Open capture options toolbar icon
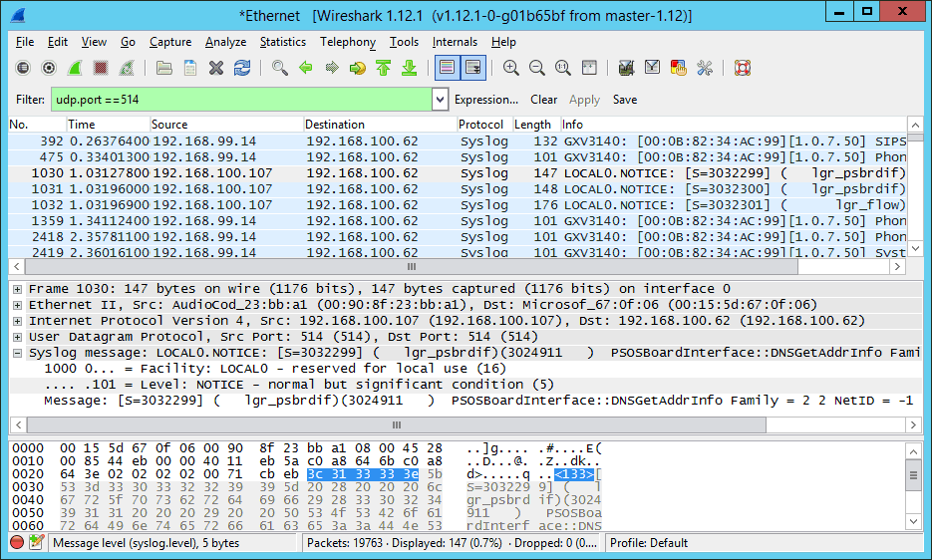932x560 pixels. pyautogui.click(x=49, y=68)
